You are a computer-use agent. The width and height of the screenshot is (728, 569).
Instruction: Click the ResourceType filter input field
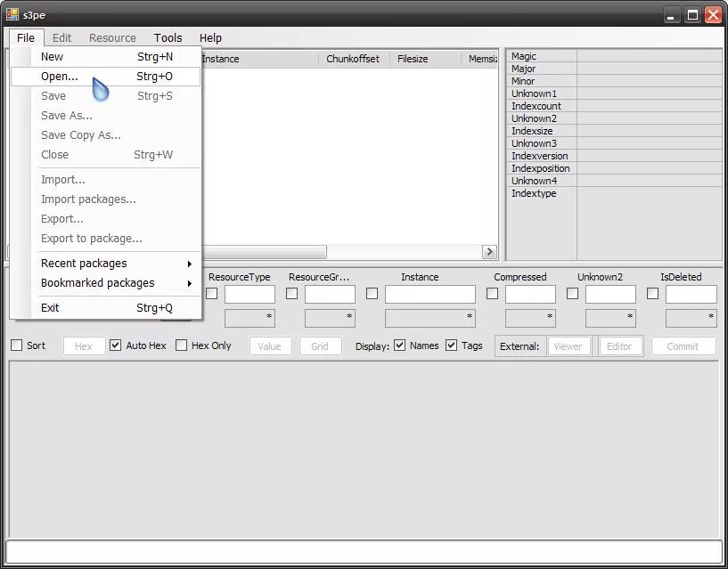(x=249, y=294)
